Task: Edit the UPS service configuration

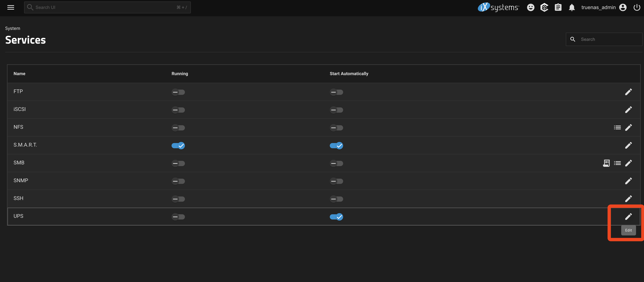Action: pos(628,216)
